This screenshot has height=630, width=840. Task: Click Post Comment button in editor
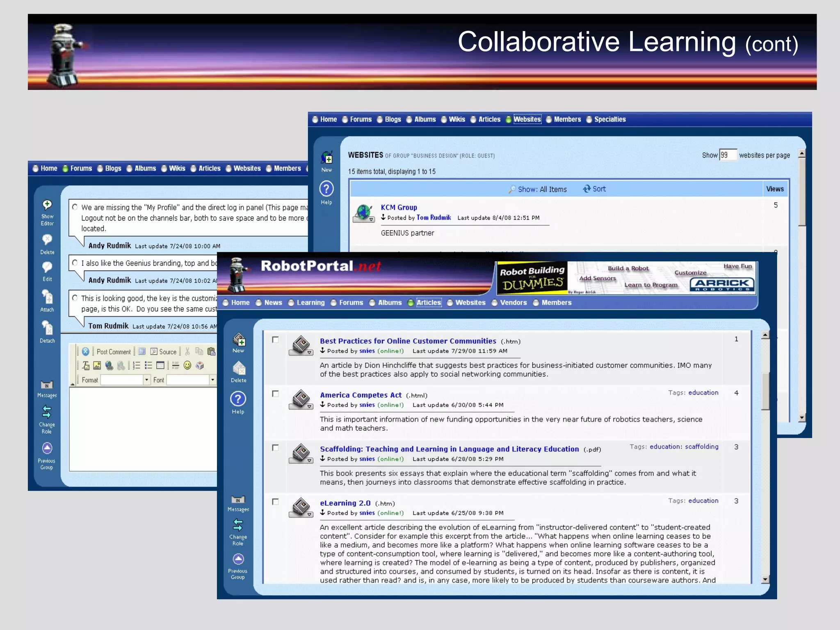tap(114, 352)
